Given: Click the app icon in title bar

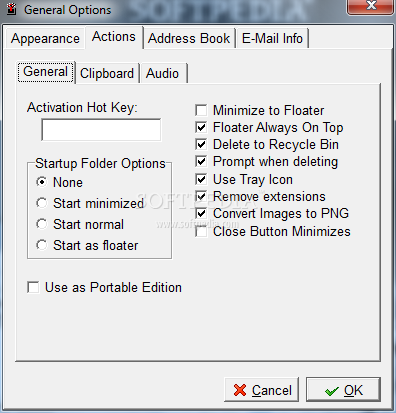Looking at the screenshot, I should coord(12,9).
